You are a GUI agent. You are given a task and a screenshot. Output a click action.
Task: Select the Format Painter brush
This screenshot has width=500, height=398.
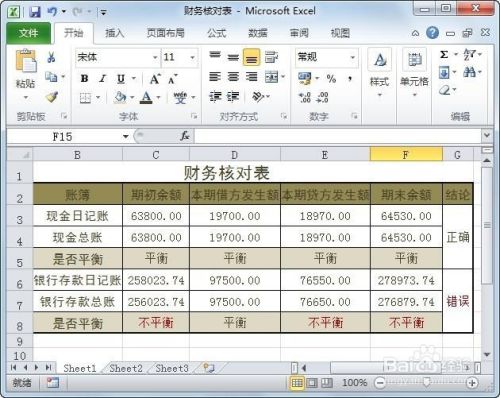click(x=52, y=97)
